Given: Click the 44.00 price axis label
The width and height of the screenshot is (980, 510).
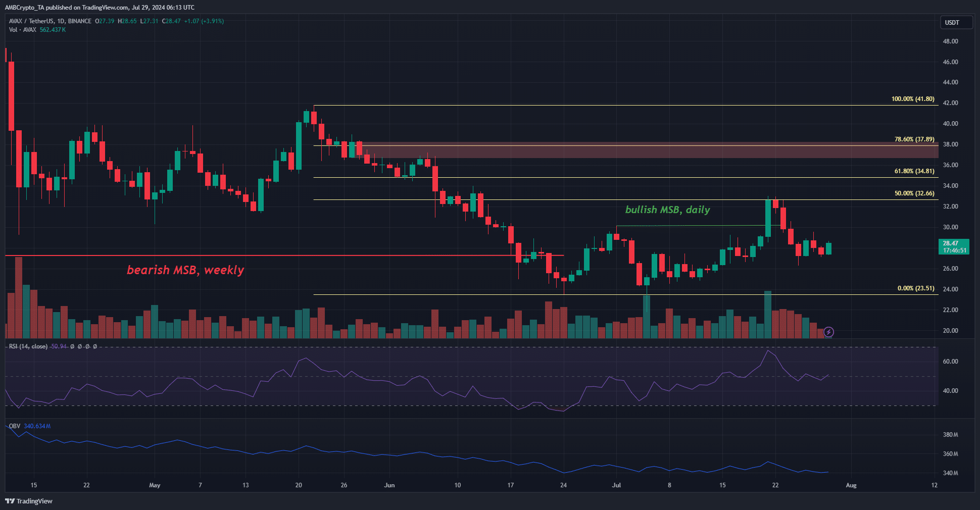Looking at the screenshot, I should 950,82.
